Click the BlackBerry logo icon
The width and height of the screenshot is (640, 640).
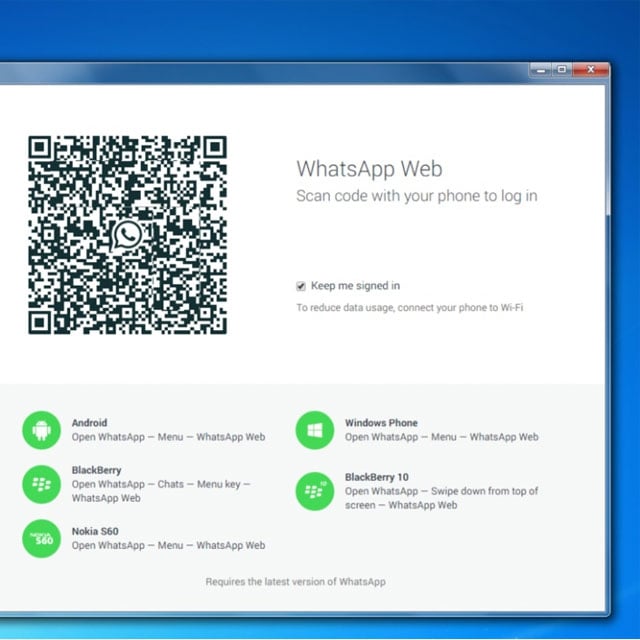coord(41,484)
